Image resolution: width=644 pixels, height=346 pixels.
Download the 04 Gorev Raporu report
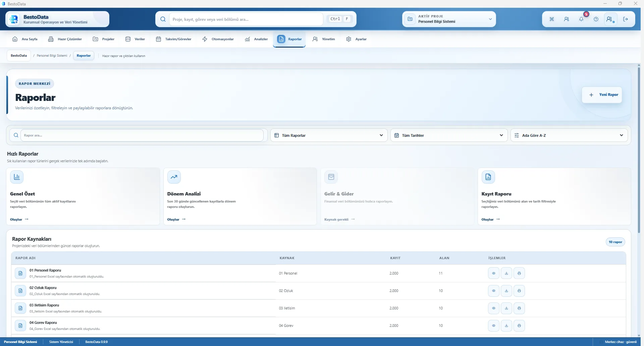(x=506, y=326)
